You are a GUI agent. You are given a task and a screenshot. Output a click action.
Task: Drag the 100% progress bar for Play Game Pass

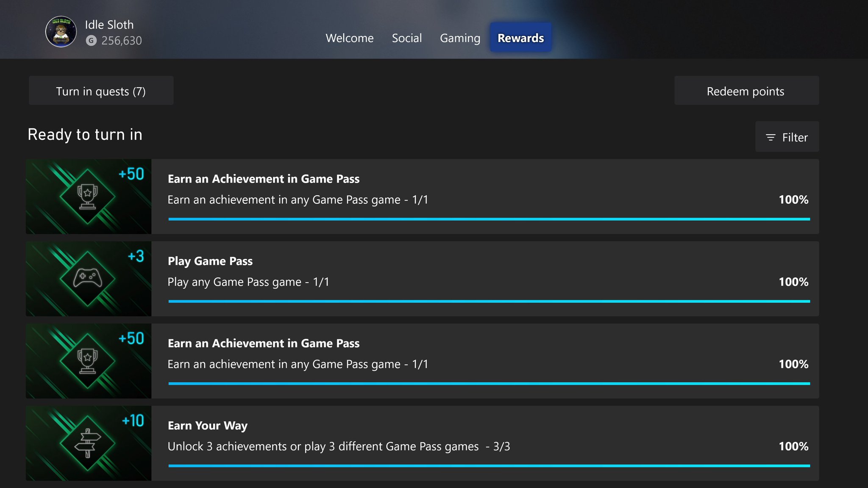(488, 301)
